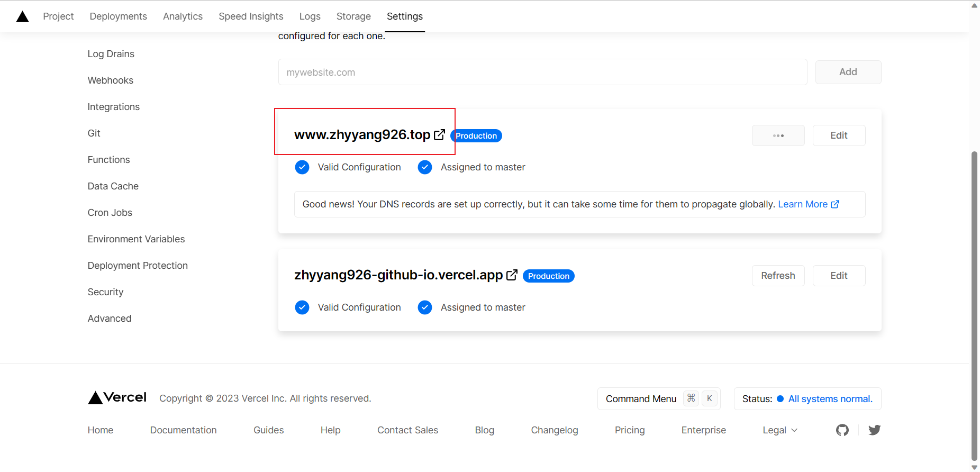The image size is (980, 472).
Task: Refresh the zhyyang926-github-io.vercel.app domain
Action: 778,276
